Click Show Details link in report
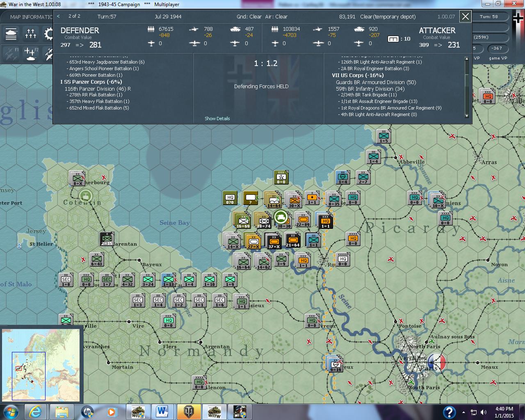This screenshot has height=420, width=525. pyautogui.click(x=217, y=119)
